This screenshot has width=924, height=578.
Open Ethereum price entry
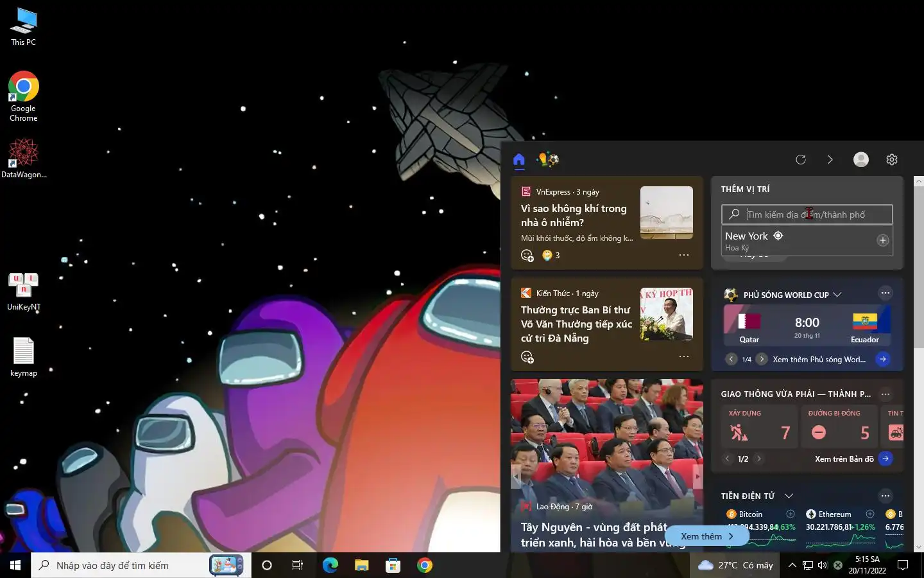click(841, 528)
